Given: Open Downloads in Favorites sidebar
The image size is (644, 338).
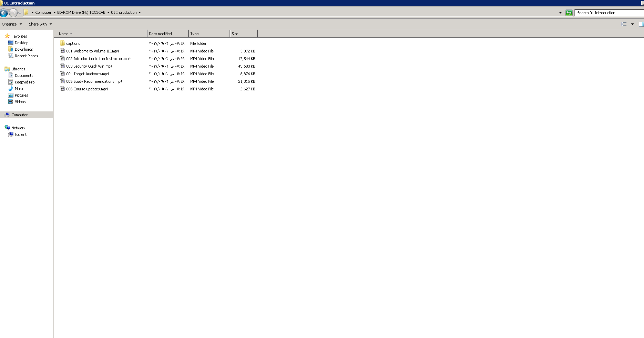Looking at the screenshot, I should click(x=24, y=49).
